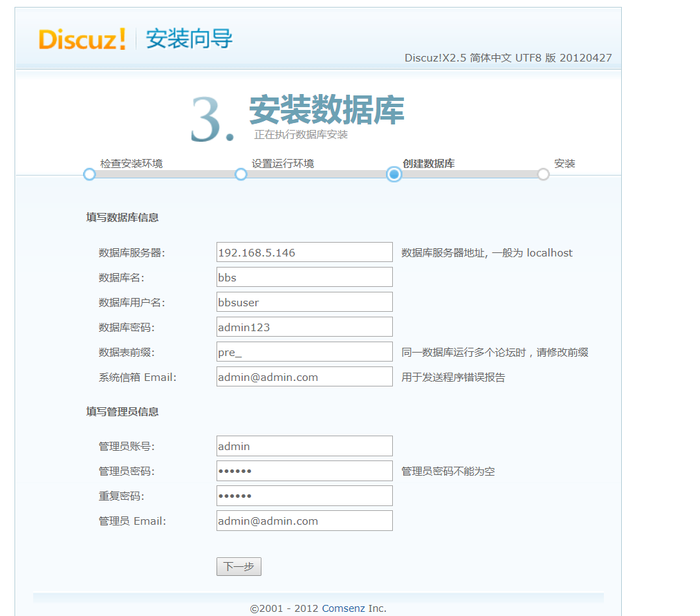700x616 pixels.
Task: Click the 管理员密码: field label
Action: [127, 472]
